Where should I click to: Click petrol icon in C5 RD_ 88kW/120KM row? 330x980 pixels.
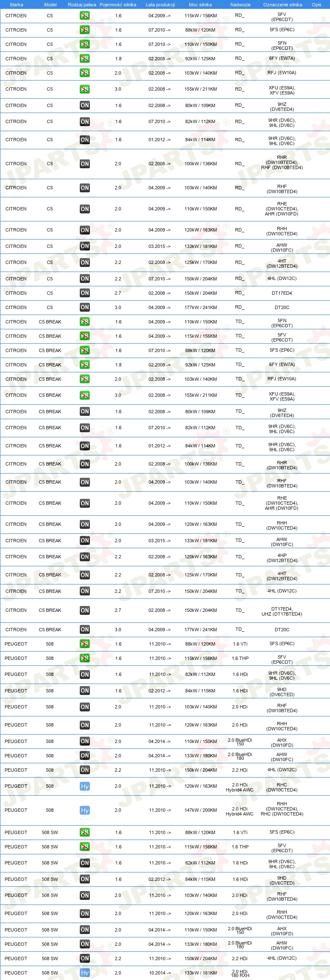[85, 30]
